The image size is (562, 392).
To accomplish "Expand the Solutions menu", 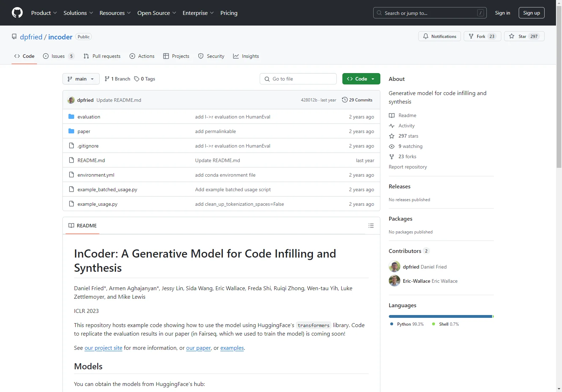I will click(78, 13).
